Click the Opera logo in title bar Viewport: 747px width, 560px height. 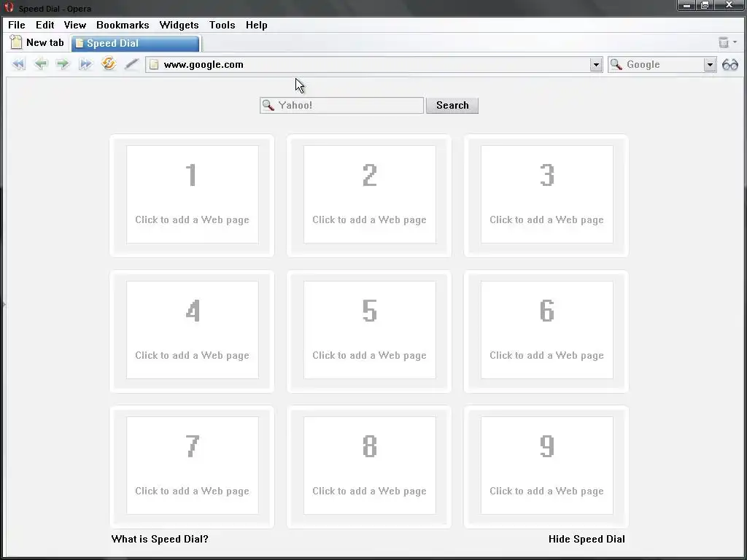point(9,7)
